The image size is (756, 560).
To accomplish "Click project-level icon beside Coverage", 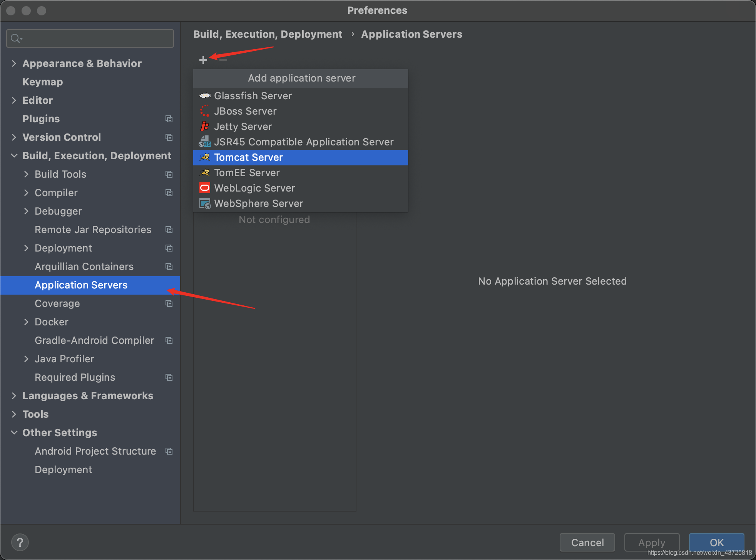I will coord(169,303).
